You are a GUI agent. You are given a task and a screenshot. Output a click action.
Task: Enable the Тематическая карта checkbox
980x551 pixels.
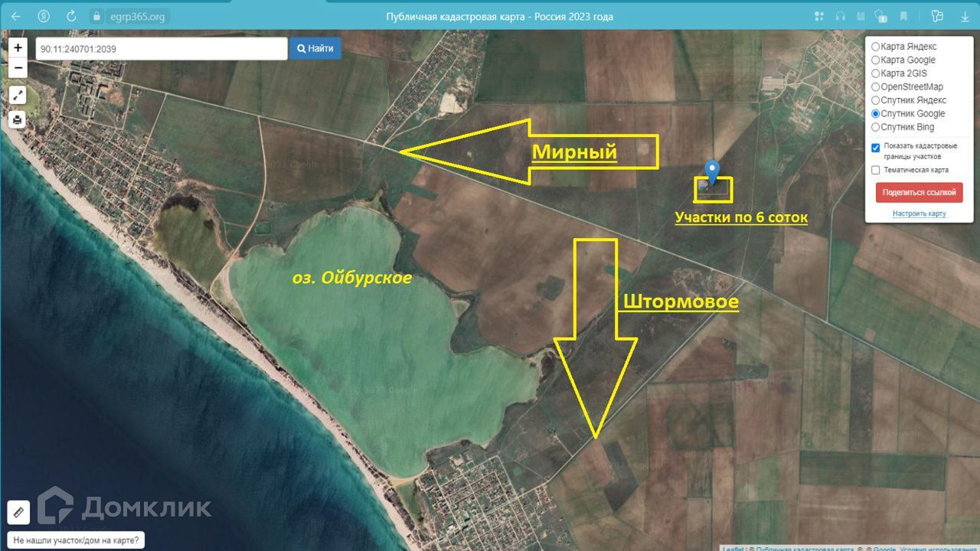[x=876, y=170]
